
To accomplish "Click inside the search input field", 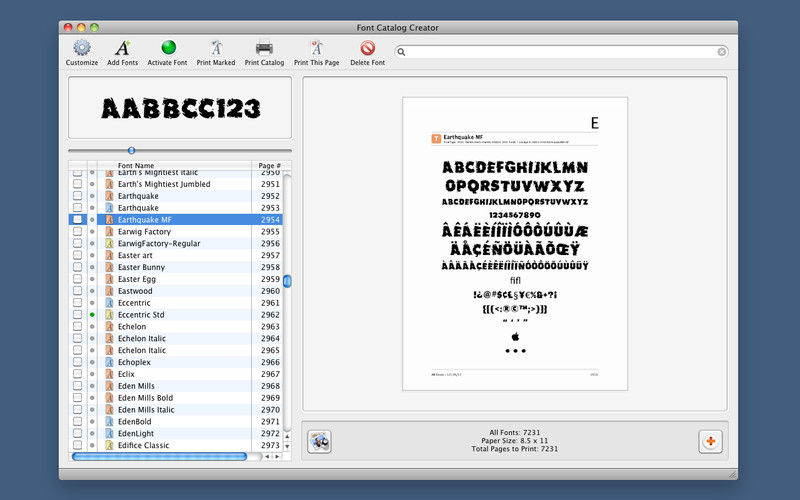I will [561, 52].
